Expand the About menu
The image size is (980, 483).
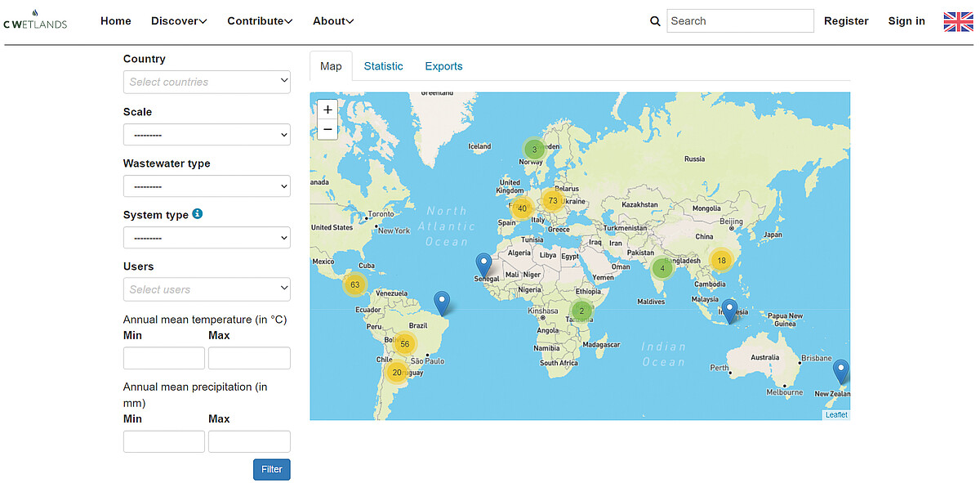coord(333,21)
